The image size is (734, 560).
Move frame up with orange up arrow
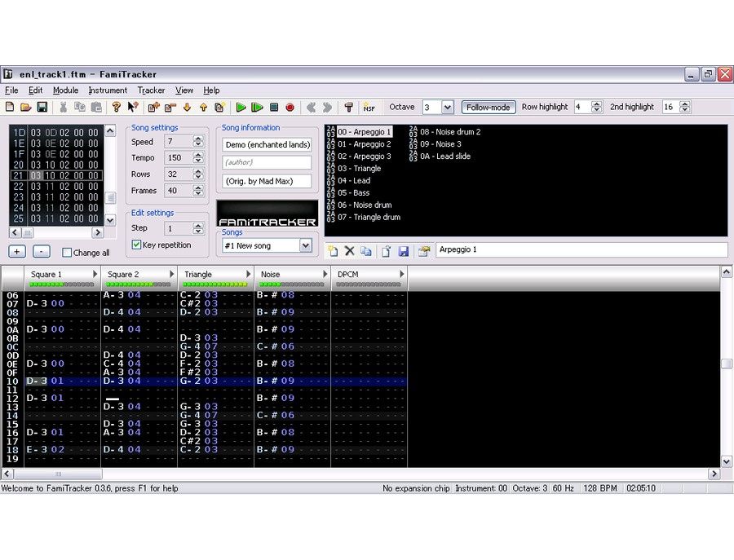tap(203, 107)
